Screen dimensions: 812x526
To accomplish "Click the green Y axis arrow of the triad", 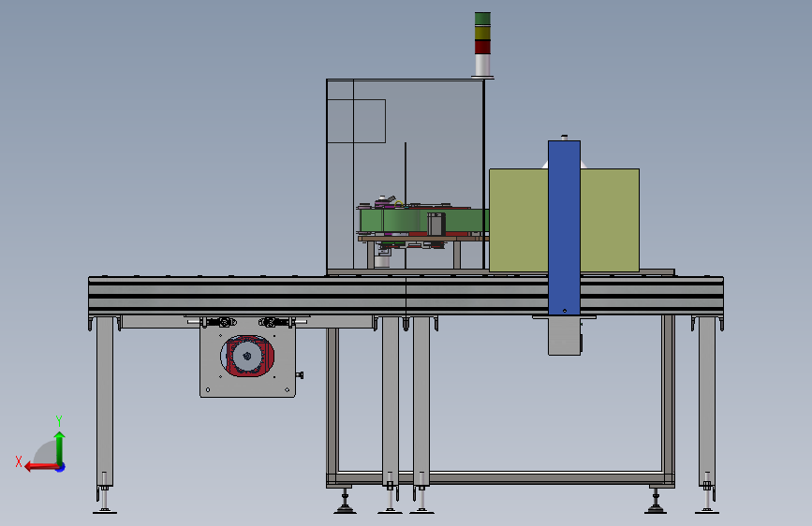I will (60, 446).
